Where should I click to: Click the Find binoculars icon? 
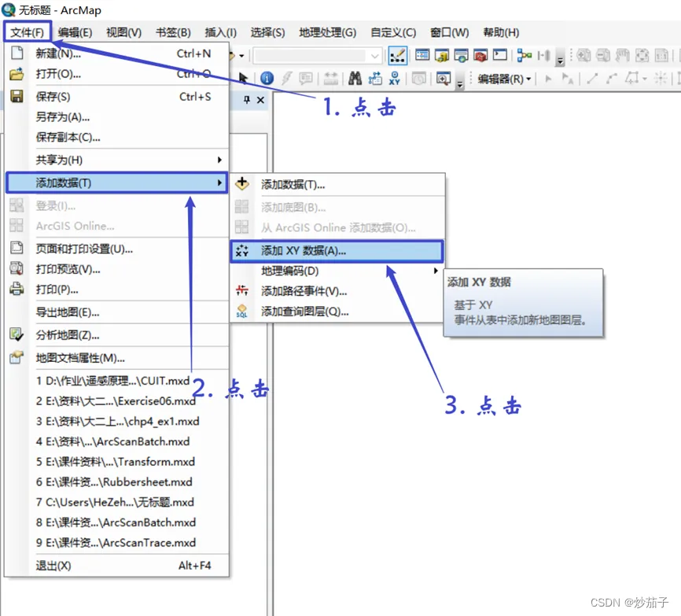(355, 78)
